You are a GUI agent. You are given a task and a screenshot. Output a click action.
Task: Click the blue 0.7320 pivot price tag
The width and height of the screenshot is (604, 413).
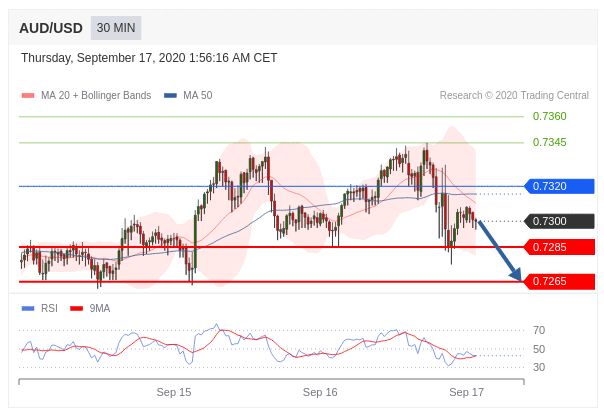click(559, 186)
